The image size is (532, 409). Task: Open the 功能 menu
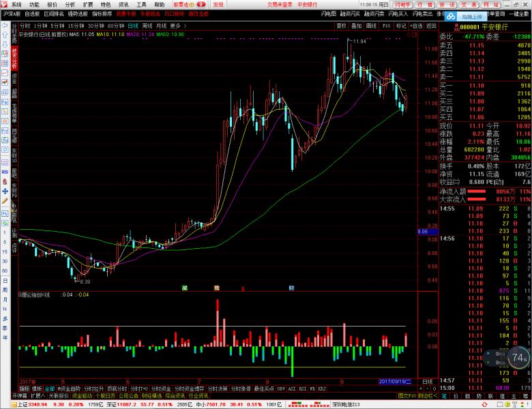(x=34, y=5)
